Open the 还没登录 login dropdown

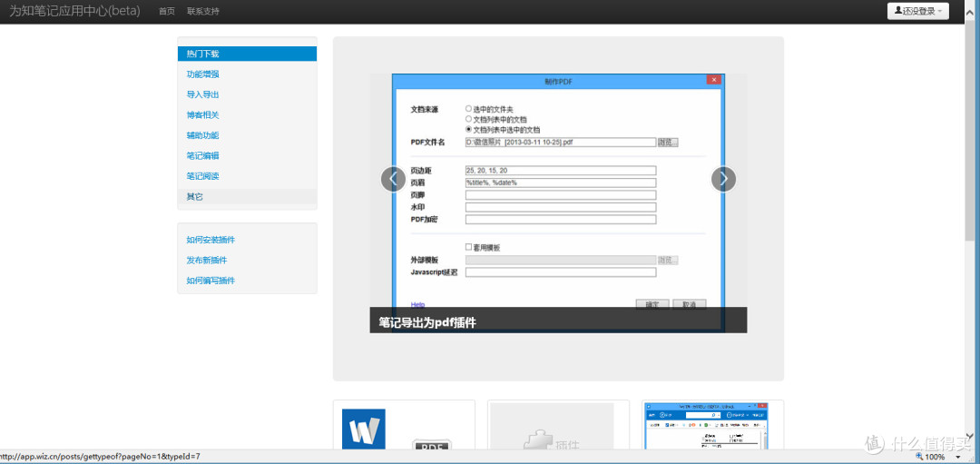pos(918,11)
